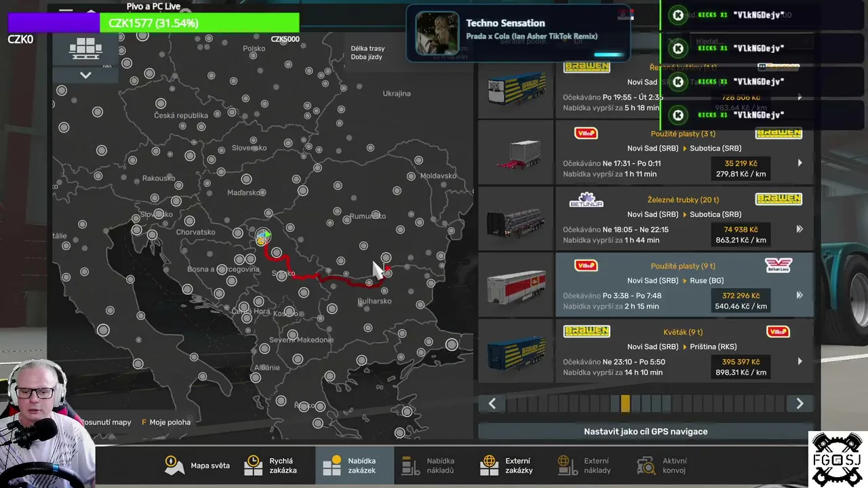Screen dimensions: 868x488
Task: Click the BETUNUR logo in Železné trubky row
Action: 586,199
